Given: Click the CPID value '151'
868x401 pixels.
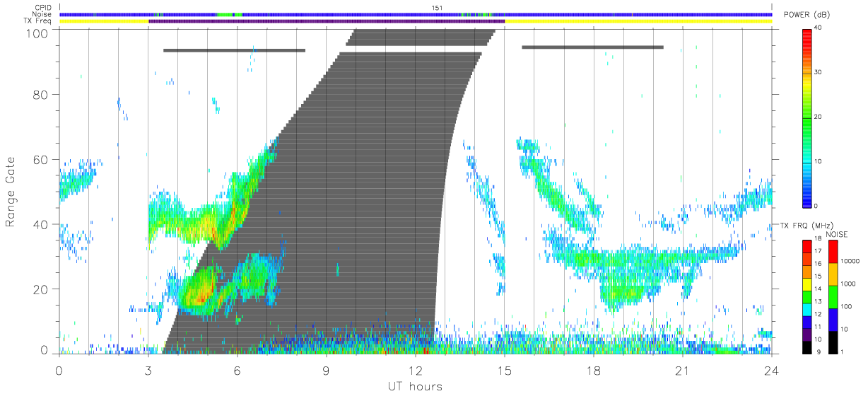Looking at the screenshot, I should click(x=438, y=8).
